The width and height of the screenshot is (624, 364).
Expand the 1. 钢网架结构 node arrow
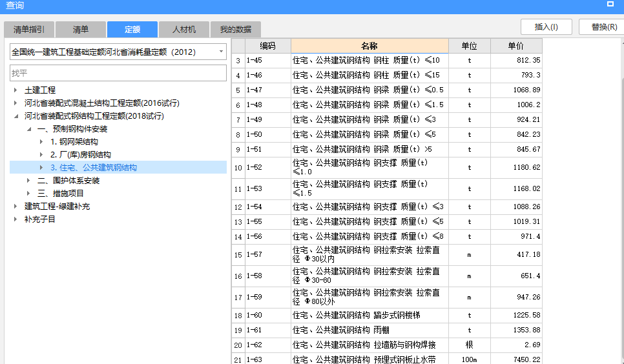(x=41, y=141)
